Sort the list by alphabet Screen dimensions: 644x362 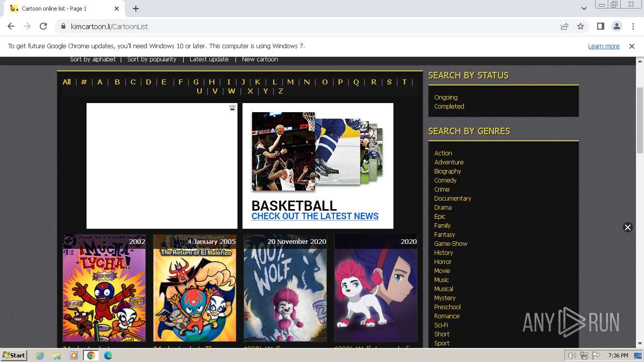(93, 59)
